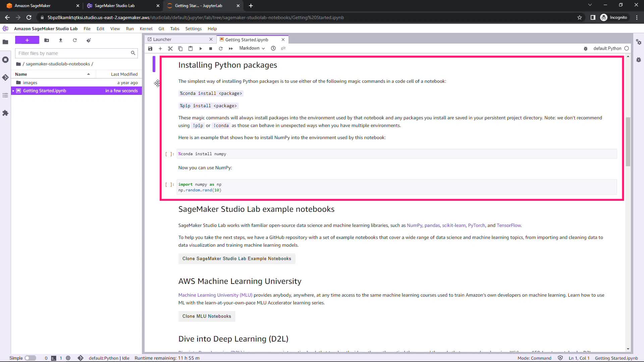Click Clone SageMaker Studio Lab Example Notebooks button
This screenshot has width=644, height=362.
click(x=236, y=258)
